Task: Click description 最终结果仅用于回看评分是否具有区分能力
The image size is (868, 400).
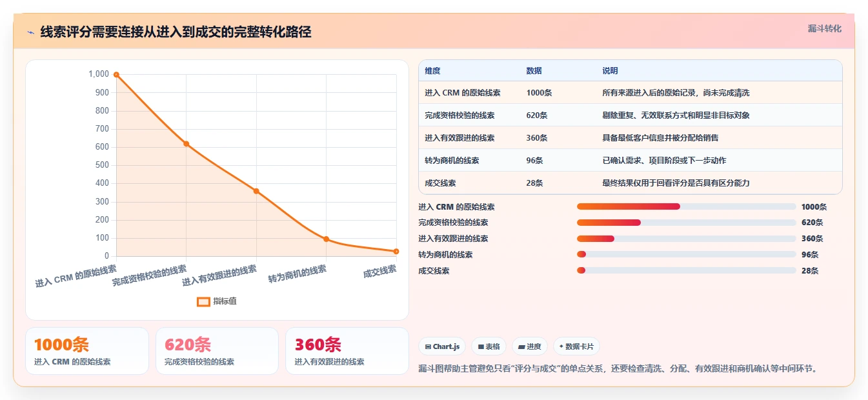Action: 676,183
